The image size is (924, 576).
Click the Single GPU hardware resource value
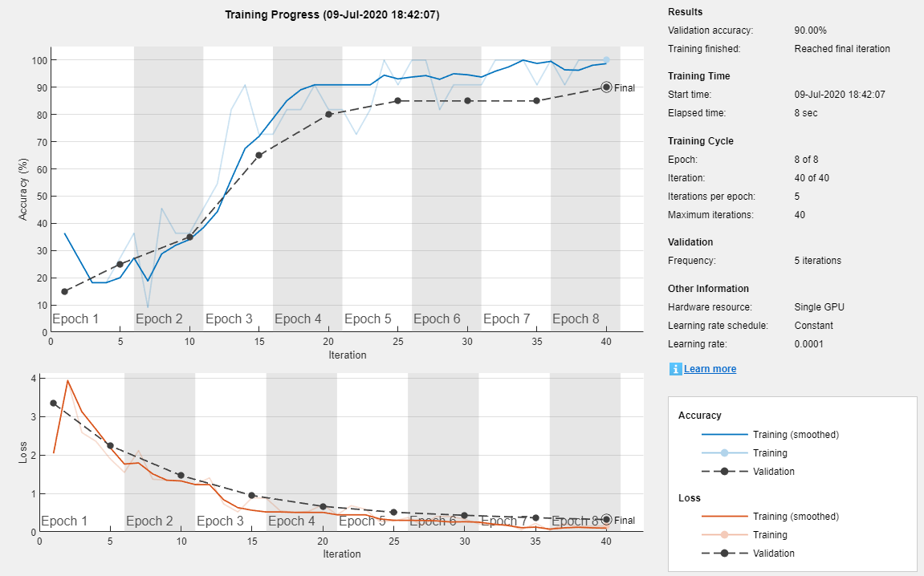819,307
